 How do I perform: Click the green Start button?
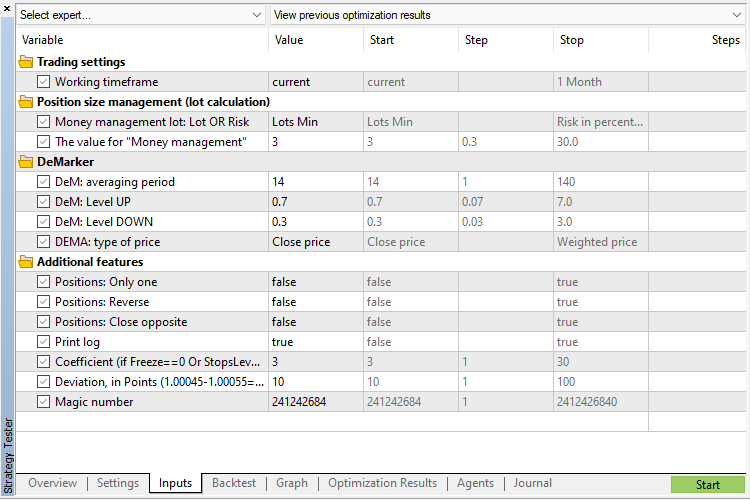click(708, 485)
